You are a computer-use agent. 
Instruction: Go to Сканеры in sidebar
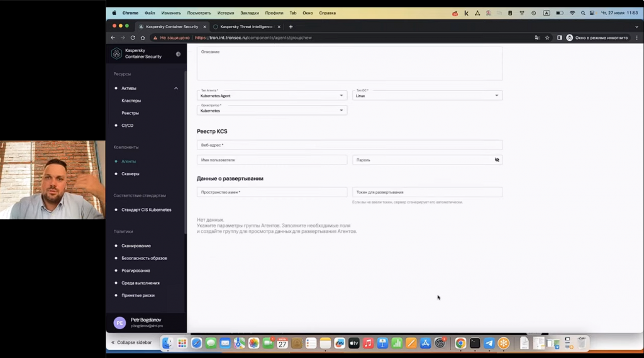click(130, 174)
